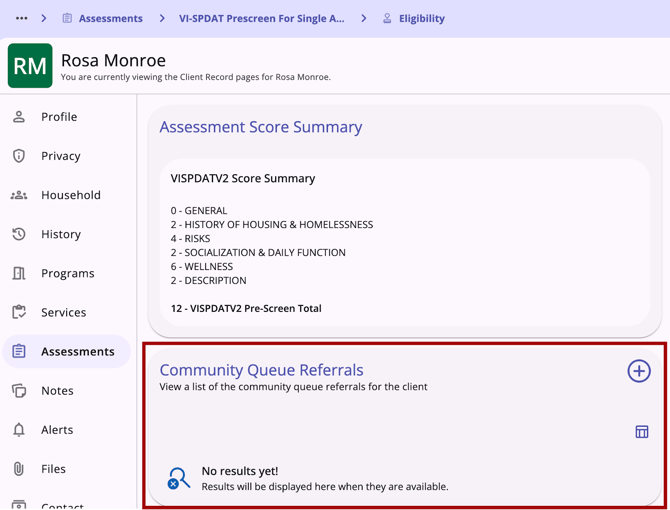Image resolution: width=670 pixels, height=510 pixels.
Task: Open the table column layout settings icon
Action: pyautogui.click(x=642, y=432)
